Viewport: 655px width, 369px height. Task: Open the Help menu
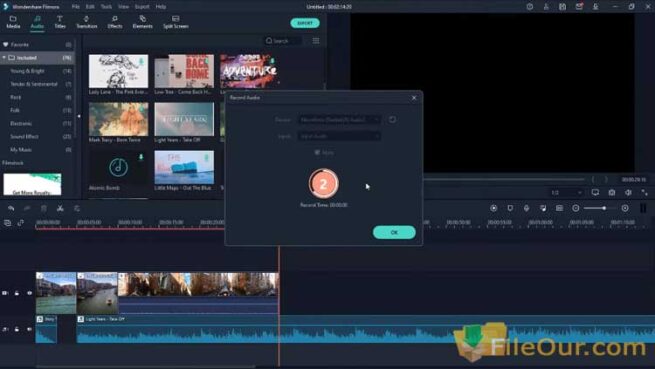pos(161,7)
